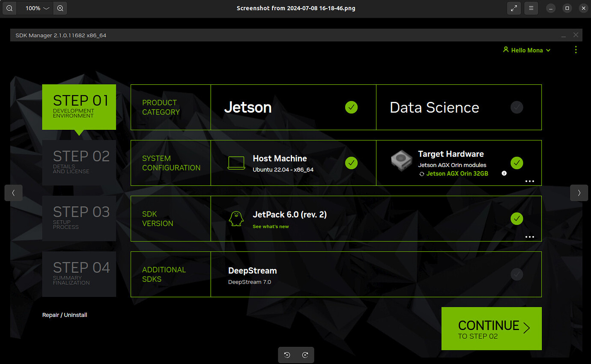Deselect the Jetson category green checkmark
Screen dimensions: 591x364
(351, 107)
